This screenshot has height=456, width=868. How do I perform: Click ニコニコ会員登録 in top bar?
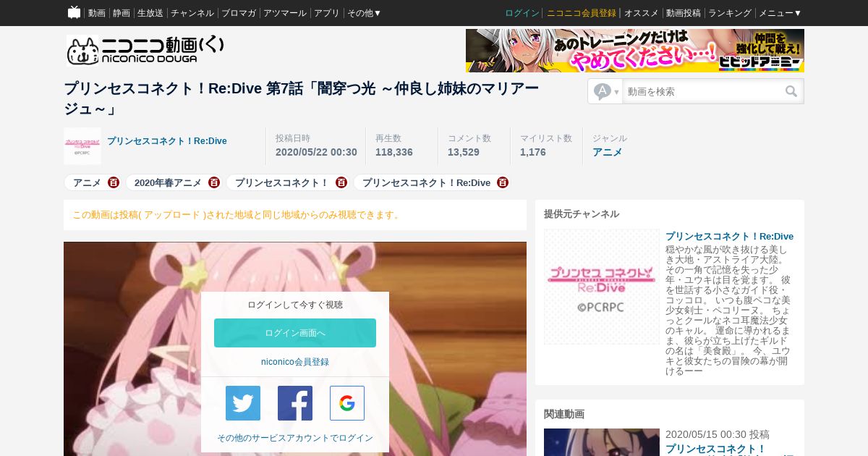582,13
